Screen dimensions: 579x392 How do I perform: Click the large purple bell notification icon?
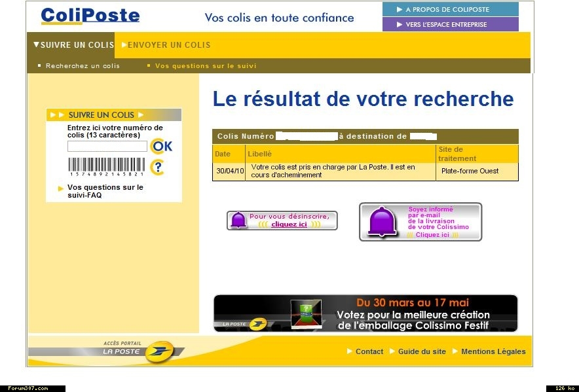[x=383, y=221]
